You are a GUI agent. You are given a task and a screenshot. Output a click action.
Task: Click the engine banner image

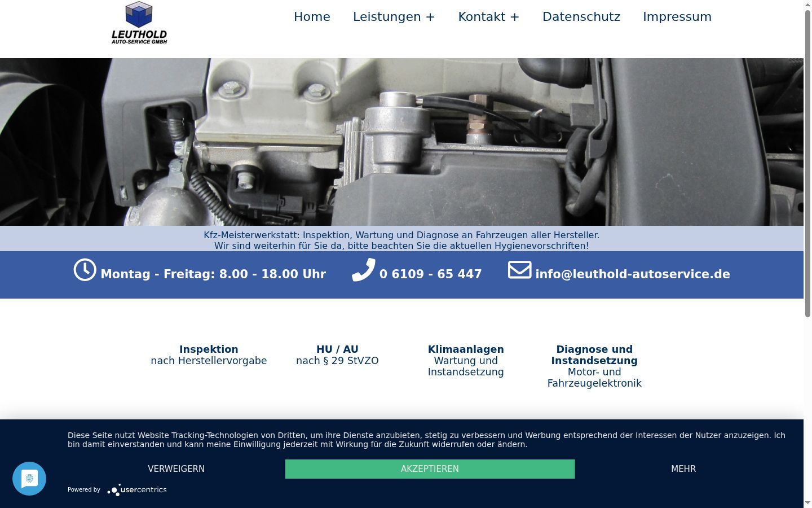pyautogui.click(x=401, y=142)
